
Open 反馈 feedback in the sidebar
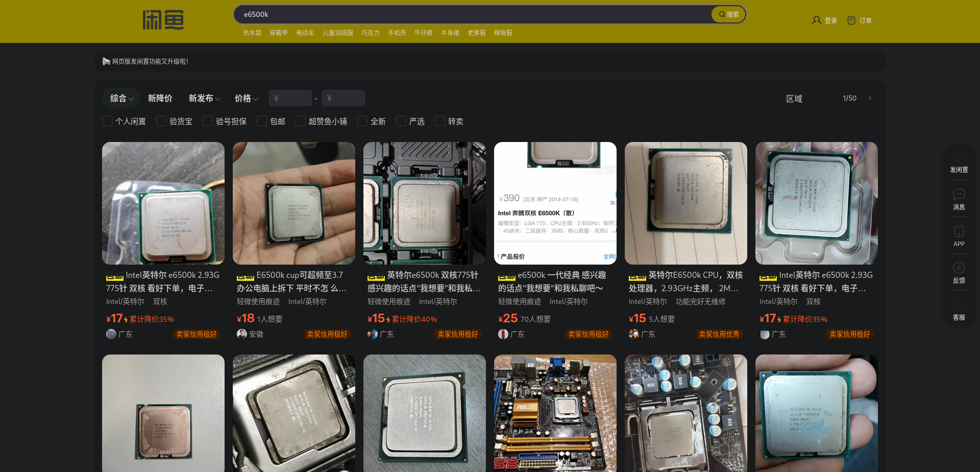[x=959, y=273]
